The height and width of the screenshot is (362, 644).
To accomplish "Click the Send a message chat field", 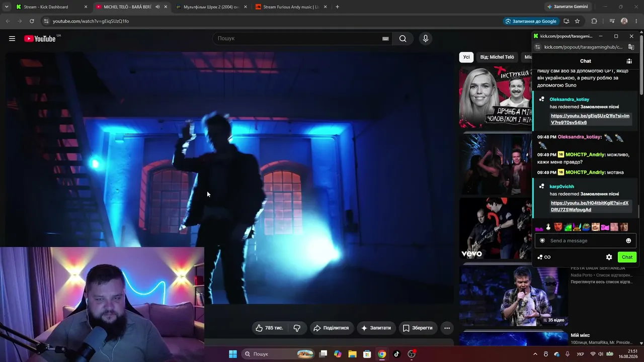I will coord(586,241).
